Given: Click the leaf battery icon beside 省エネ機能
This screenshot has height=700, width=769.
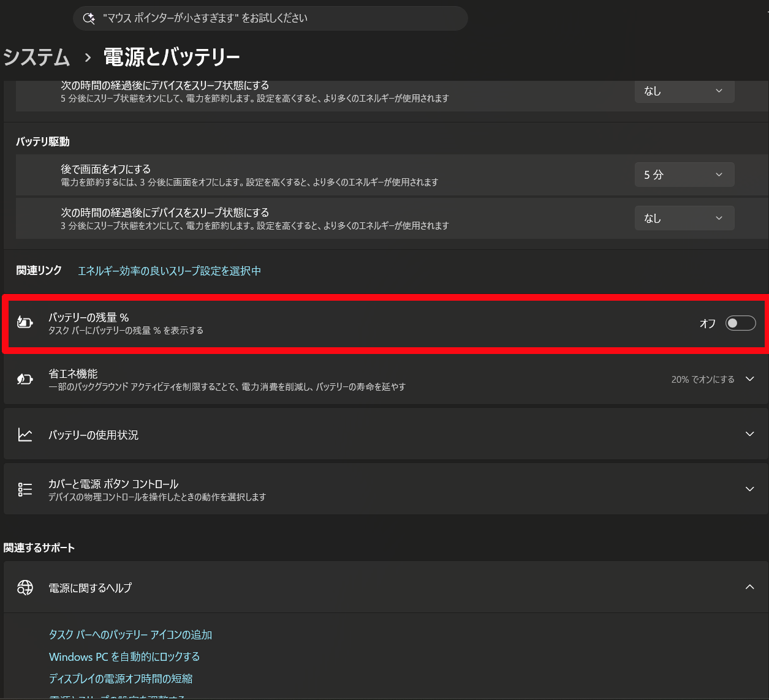Looking at the screenshot, I should pos(25,379).
